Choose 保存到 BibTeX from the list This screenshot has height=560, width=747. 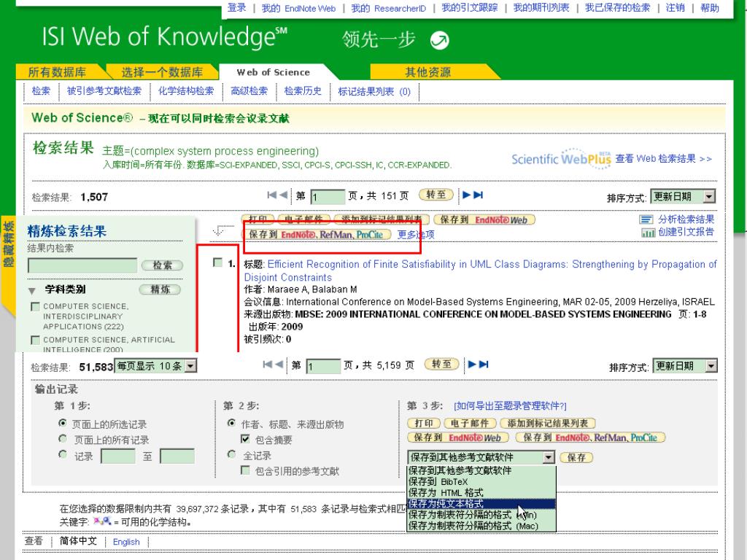(x=481, y=481)
